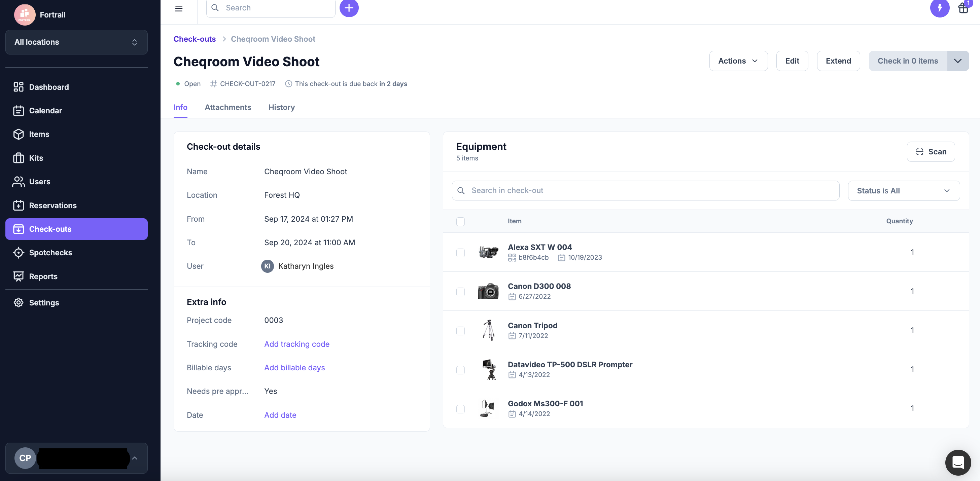Click the purple plus add button
The image size is (980, 481).
[349, 8]
